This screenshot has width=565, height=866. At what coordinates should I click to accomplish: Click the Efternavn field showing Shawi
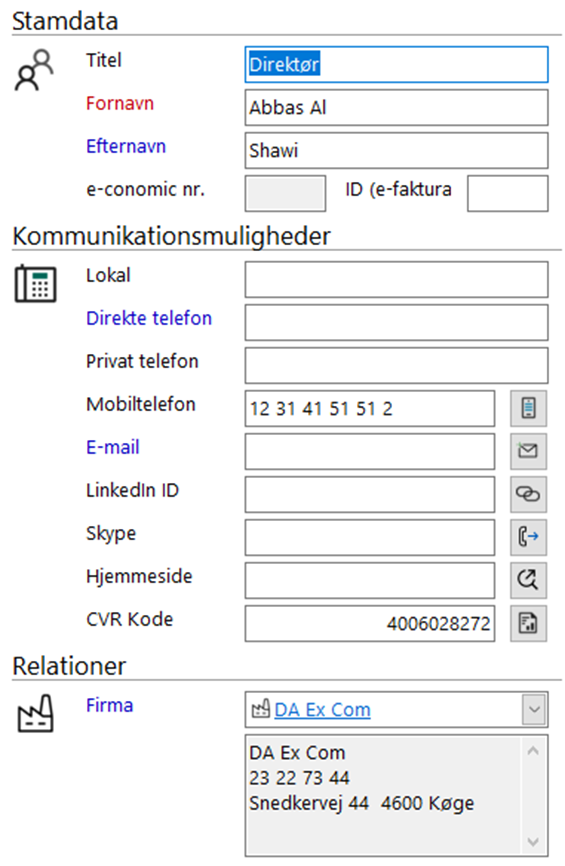point(397,150)
